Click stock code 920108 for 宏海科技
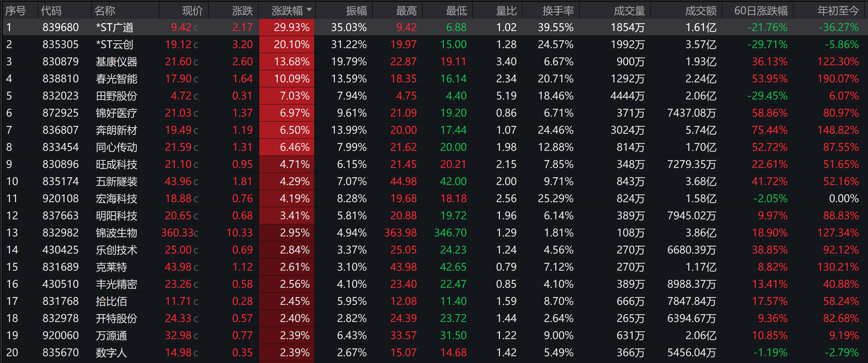Screen dimensions: 868x363 click(60, 199)
